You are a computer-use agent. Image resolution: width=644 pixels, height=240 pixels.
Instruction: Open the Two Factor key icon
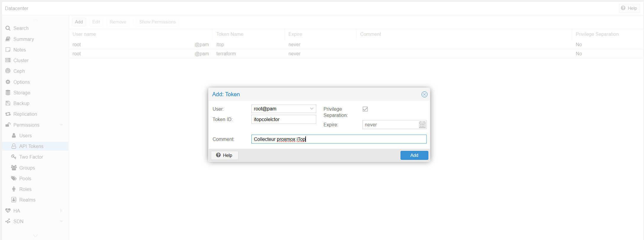pos(14,157)
